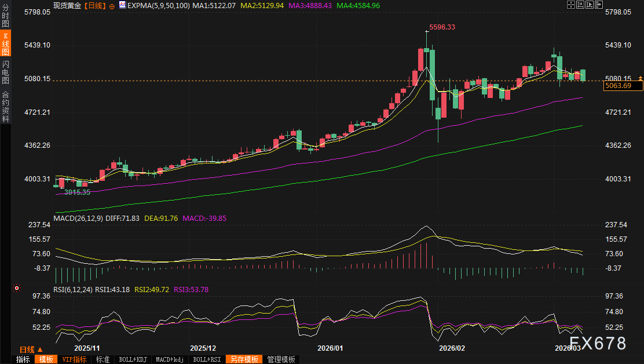Viewport: 644px width, 364px height.
Task: Click the 另存模板 button
Action: point(243,359)
